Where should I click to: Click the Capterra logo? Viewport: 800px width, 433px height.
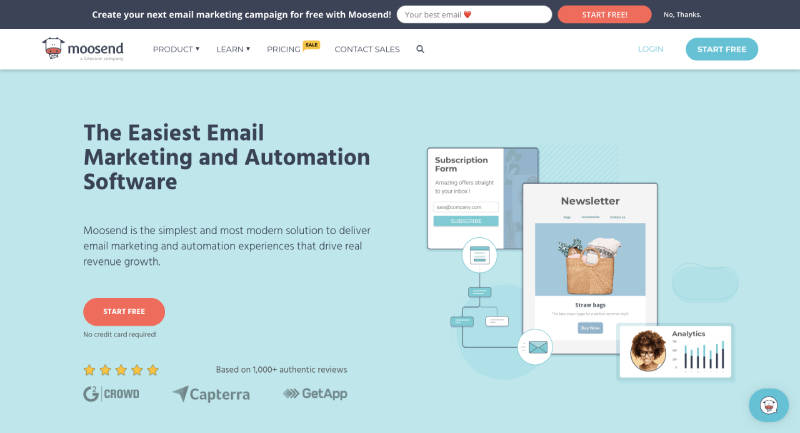[x=211, y=394]
